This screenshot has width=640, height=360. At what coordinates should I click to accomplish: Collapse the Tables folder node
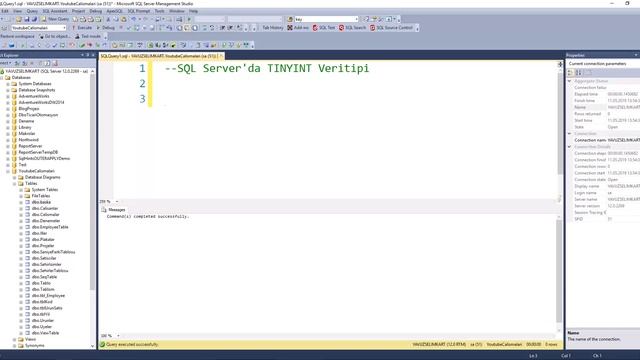[14, 184]
